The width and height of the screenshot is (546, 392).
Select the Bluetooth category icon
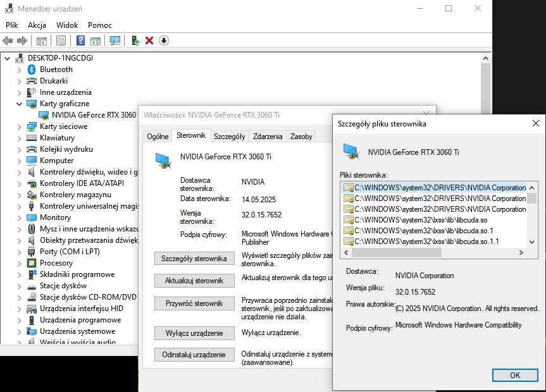coord(32,70)
